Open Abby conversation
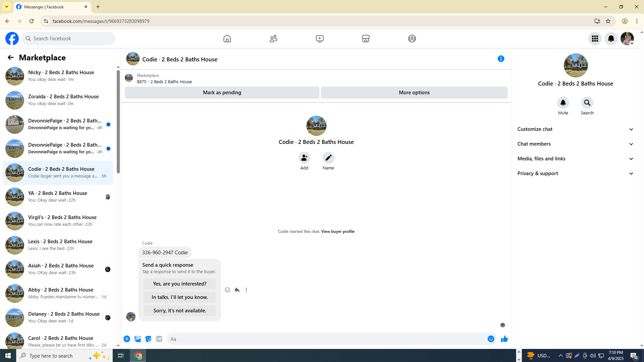Viewport: 644px width, 362px height. pos(58,294)
